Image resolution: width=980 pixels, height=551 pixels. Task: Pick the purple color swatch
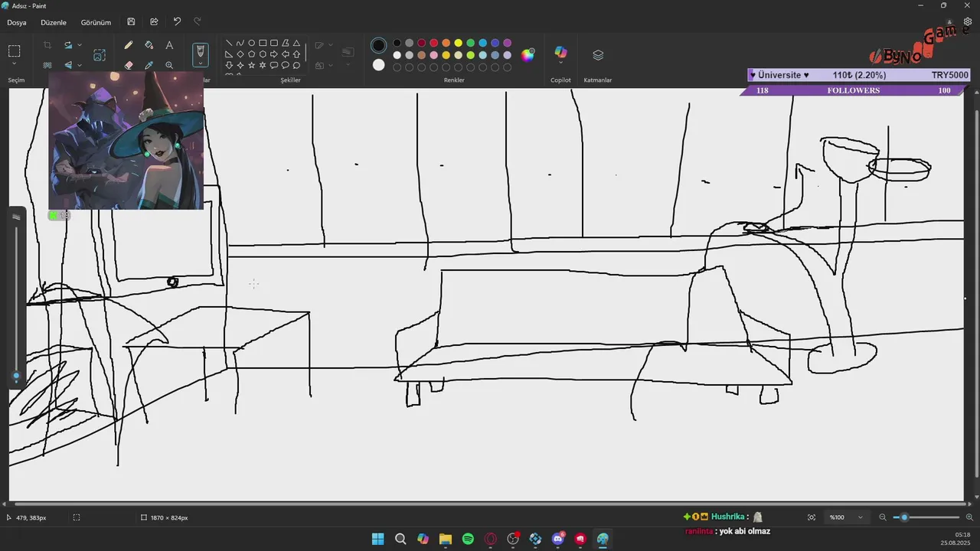click(507, 43)
